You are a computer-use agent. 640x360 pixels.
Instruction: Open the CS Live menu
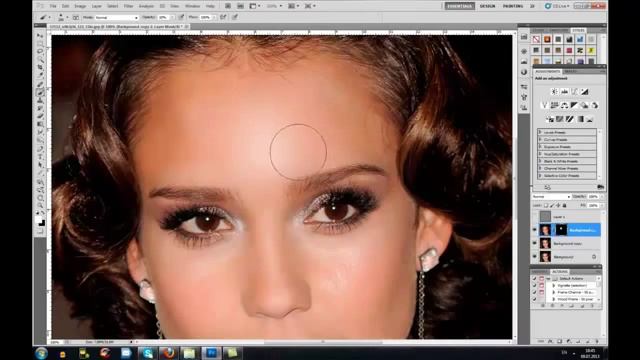[x=557, y=6]
